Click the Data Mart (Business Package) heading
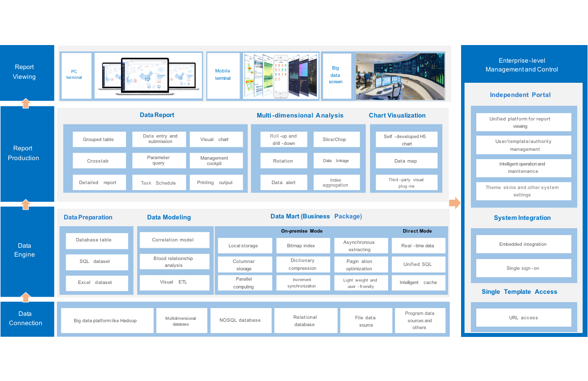Viewport: 588px width, 381px height. tap(316, 216)
